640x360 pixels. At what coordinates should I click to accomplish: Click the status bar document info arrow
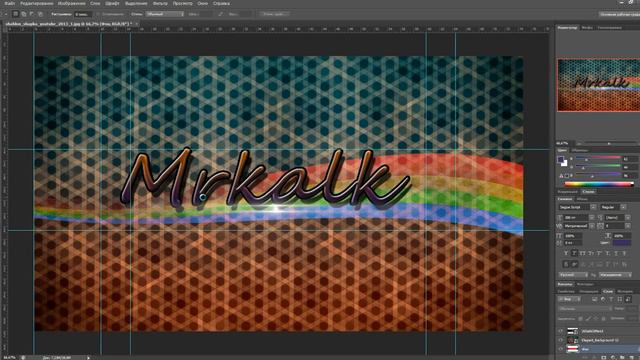88,358
